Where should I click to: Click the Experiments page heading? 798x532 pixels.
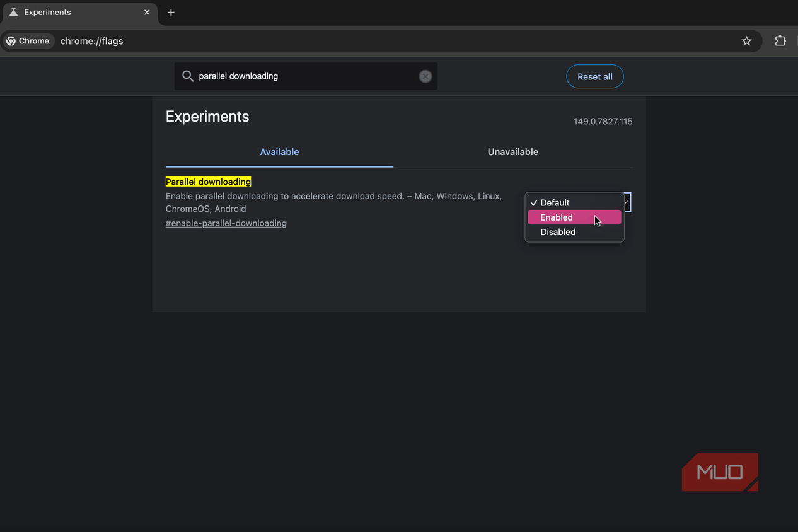(207, 117)
